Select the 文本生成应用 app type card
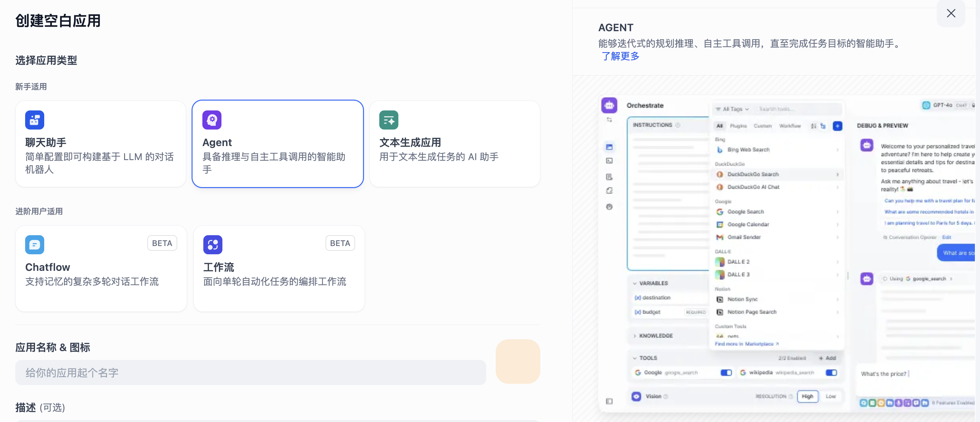 point(454,144)
